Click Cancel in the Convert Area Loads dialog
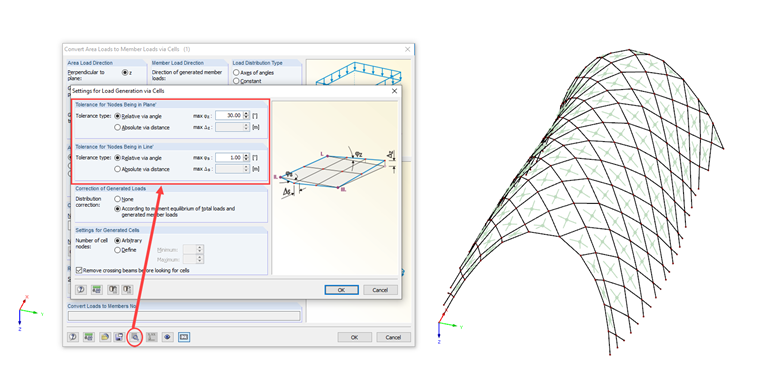Screen dimensions: 760x374 [x=394, y=337]
